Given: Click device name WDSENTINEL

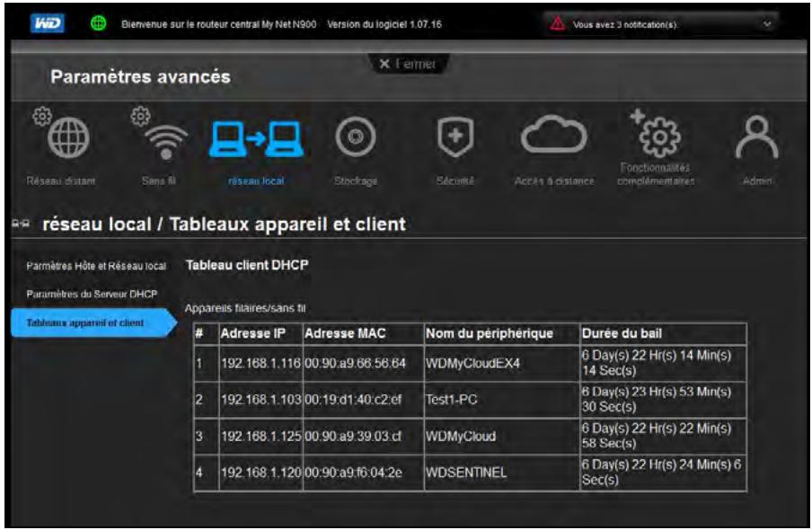Looking at the screenshot, I should [466, 473].
